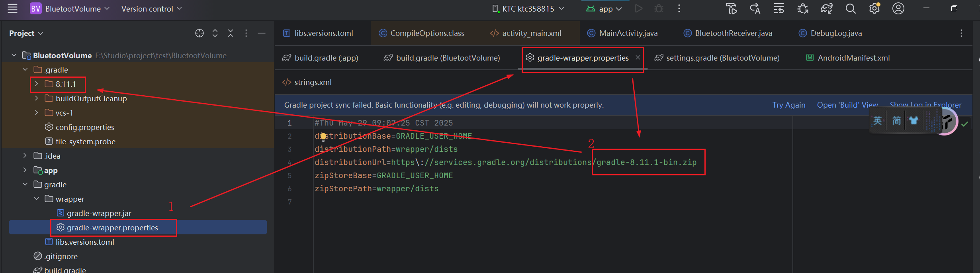980x273 pixels.
Task: Click Expand All icon in Project panel
Action: pos(215,33)
